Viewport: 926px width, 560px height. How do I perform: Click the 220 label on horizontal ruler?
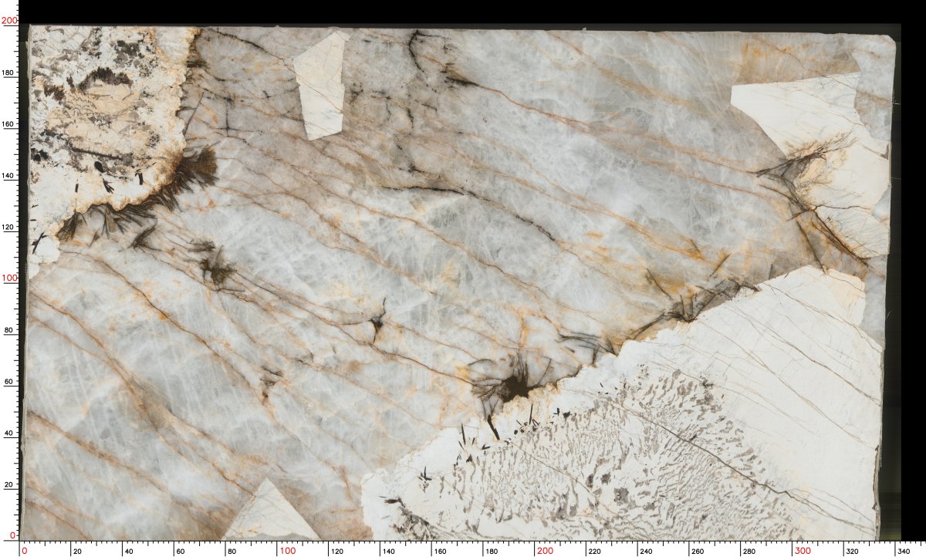coord(594,552)
